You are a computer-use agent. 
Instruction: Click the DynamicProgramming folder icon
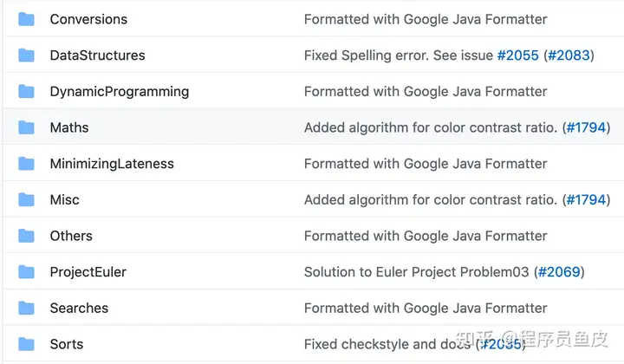[26, 92]
